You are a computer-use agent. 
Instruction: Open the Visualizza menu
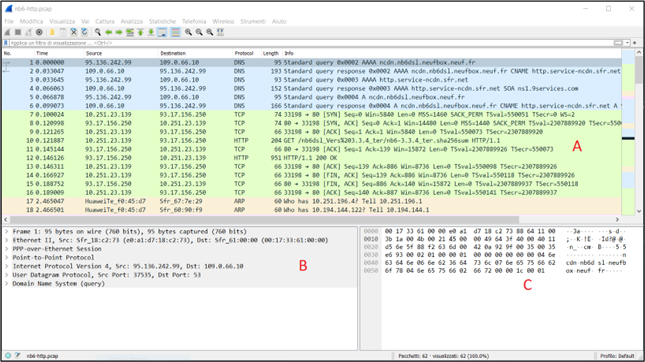62,21
